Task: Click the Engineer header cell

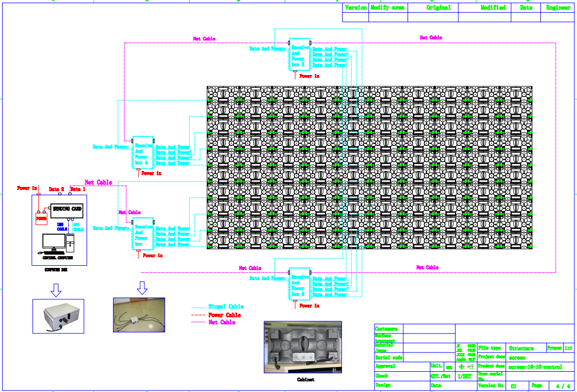Action: pyautogui.click(x=558, y=8)
